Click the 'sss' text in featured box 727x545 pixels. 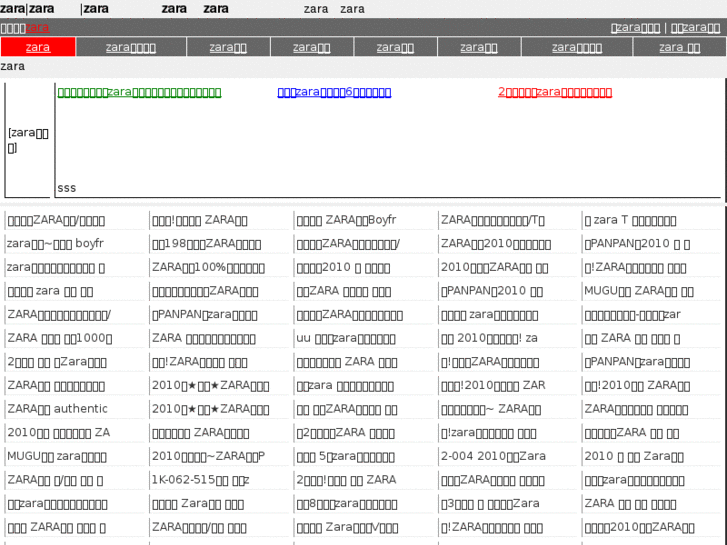tap(67, 188)
